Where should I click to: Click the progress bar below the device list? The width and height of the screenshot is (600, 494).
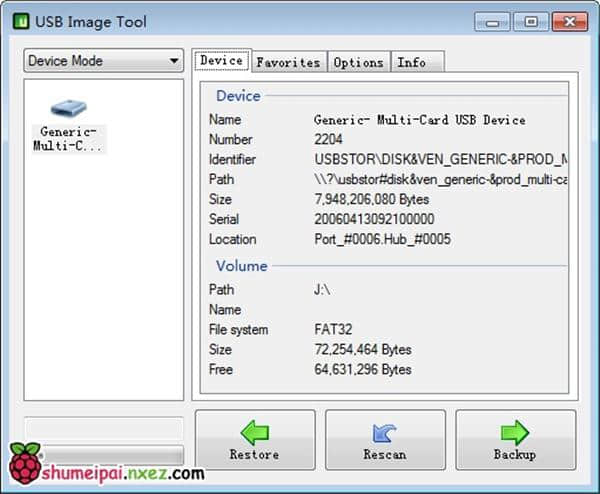pos(103,428)
